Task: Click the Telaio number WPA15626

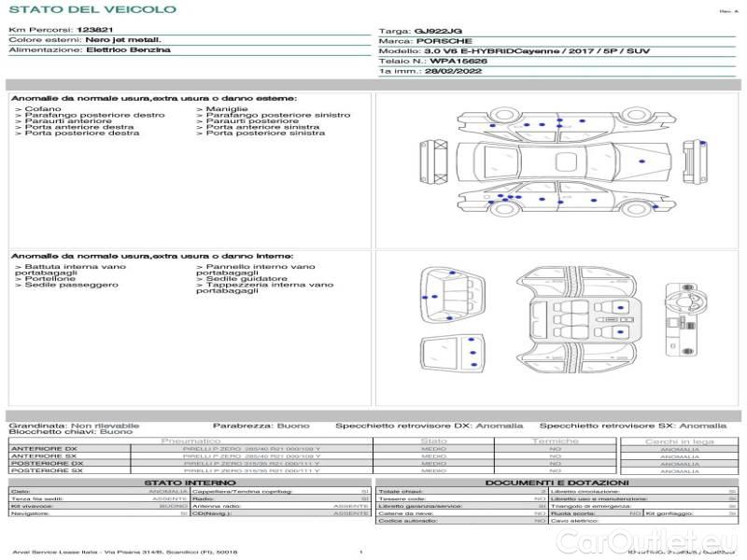Action: click(452, 61)
